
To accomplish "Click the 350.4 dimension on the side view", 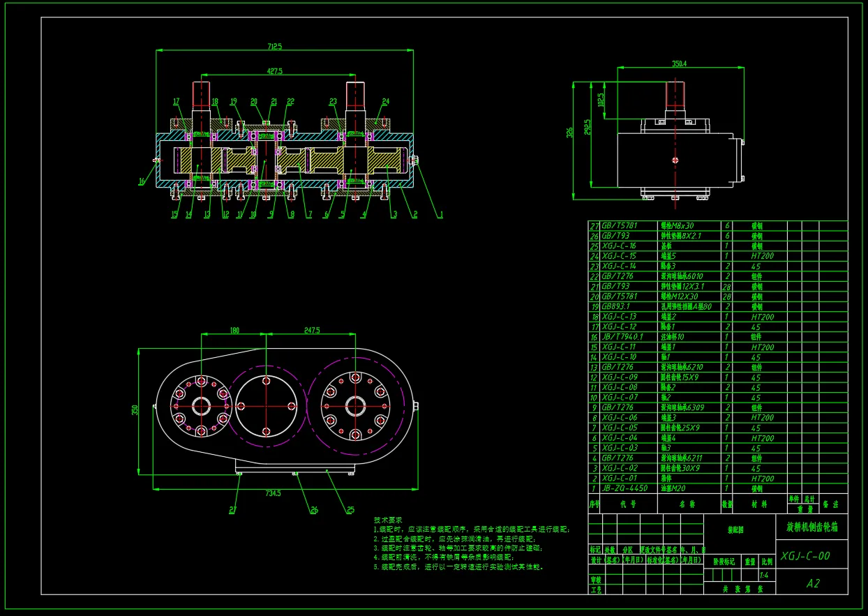I will pos(680,63).
